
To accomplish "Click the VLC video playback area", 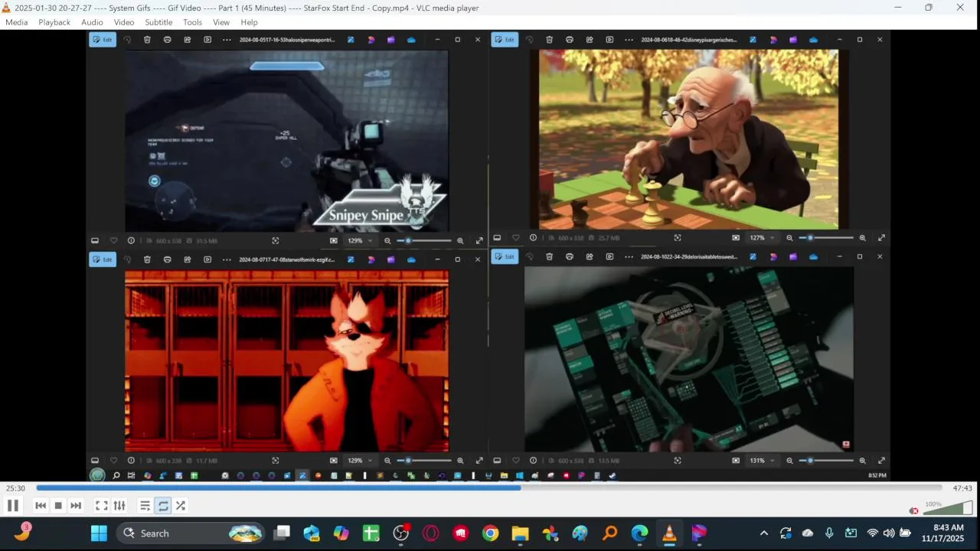I will coord(490,256).
